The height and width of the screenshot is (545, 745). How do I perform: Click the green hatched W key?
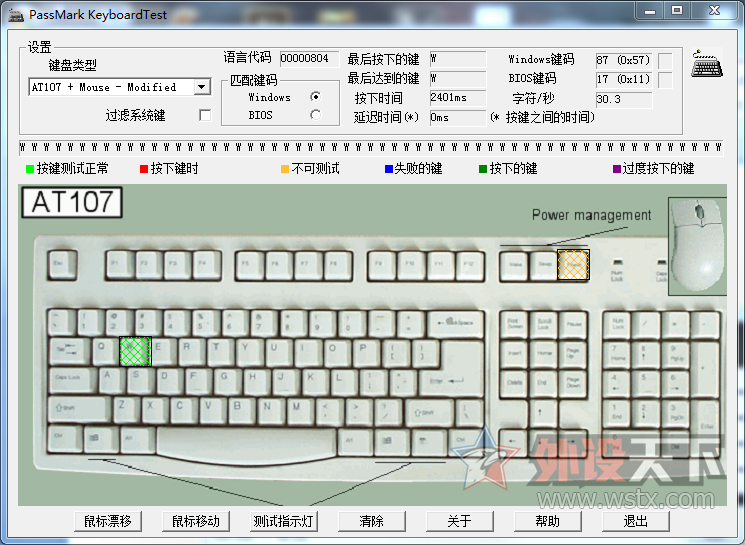[x=135, y=351]
